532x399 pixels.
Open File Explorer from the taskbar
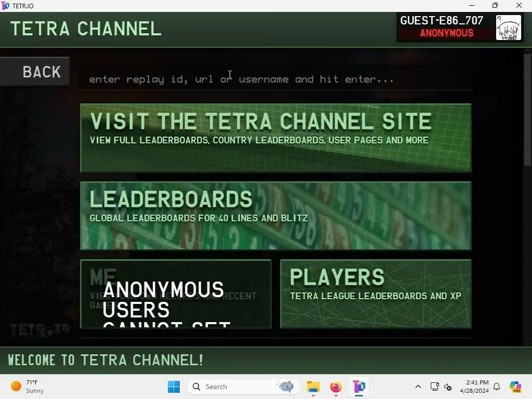313,387
